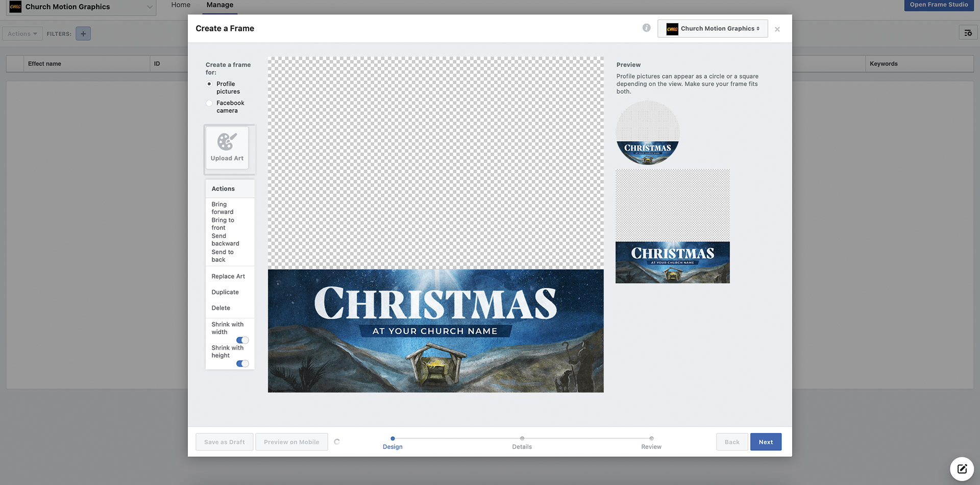
Task: Click the circular profile preview thumbnail
Action: tap(647, 133)
